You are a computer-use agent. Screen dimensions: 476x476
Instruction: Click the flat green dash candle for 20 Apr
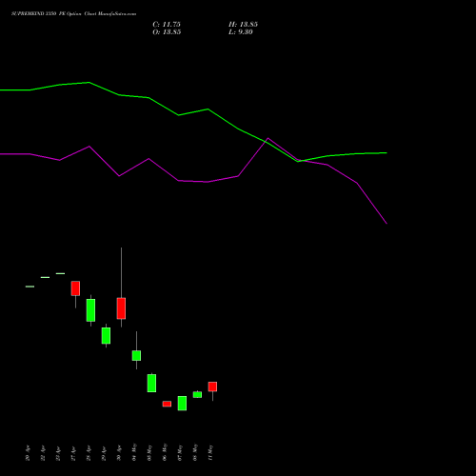click(x=30, y=287)
